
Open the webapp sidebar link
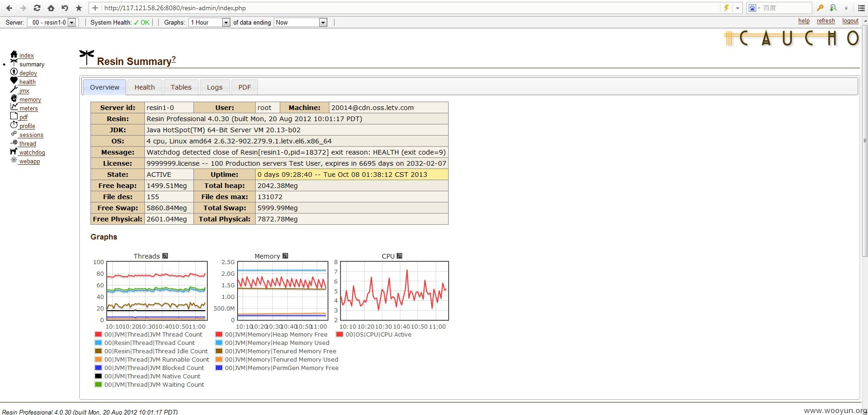pos(30,162)
